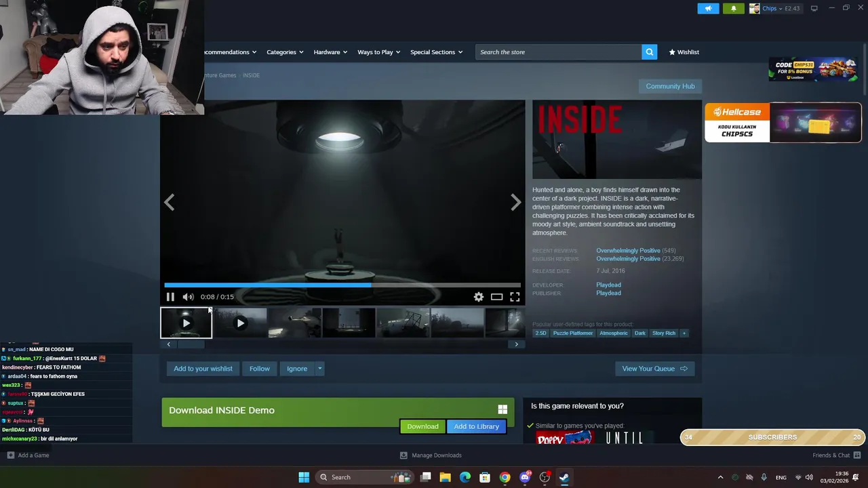Toggle theater mode on the video player
Screen dimensions: 868x488
(496, 297)
